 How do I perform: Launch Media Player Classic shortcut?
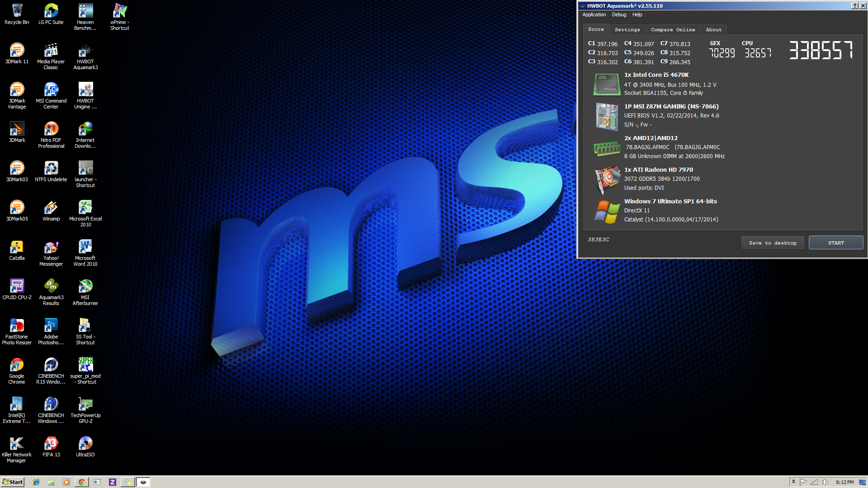click(x=51, y=56)
